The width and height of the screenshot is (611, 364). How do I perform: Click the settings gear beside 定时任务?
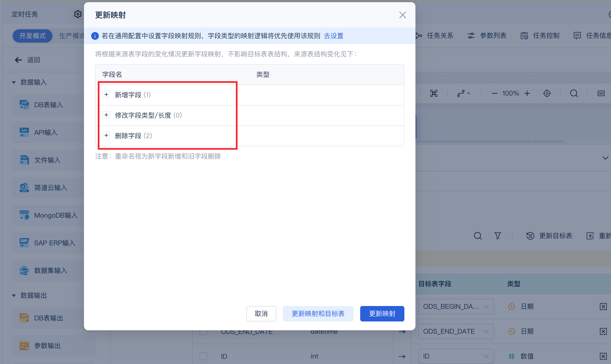pyautogui.click(x=78, y=14)
